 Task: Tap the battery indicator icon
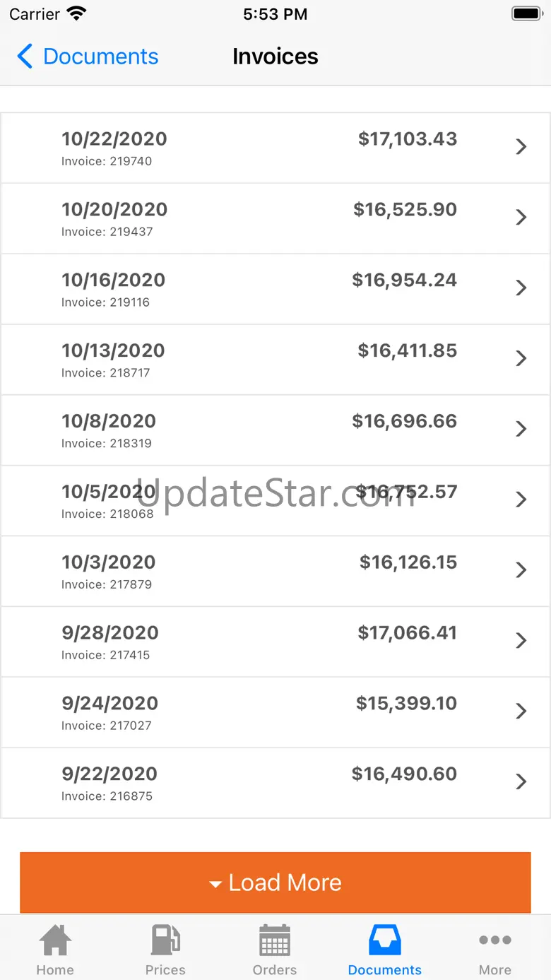526,13
